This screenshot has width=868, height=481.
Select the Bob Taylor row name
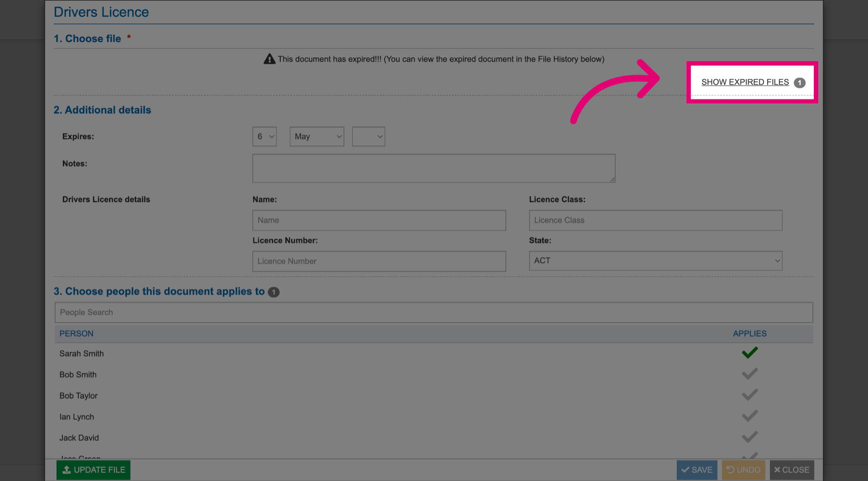78,396
